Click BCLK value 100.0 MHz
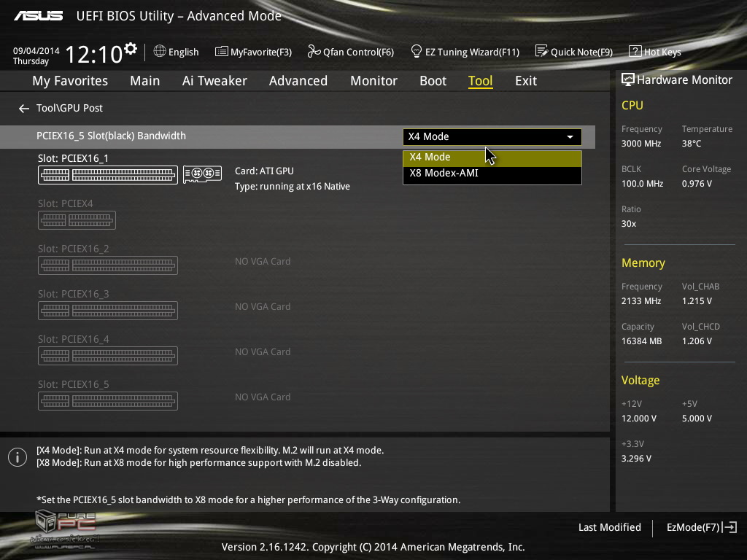 coord(642,183)
